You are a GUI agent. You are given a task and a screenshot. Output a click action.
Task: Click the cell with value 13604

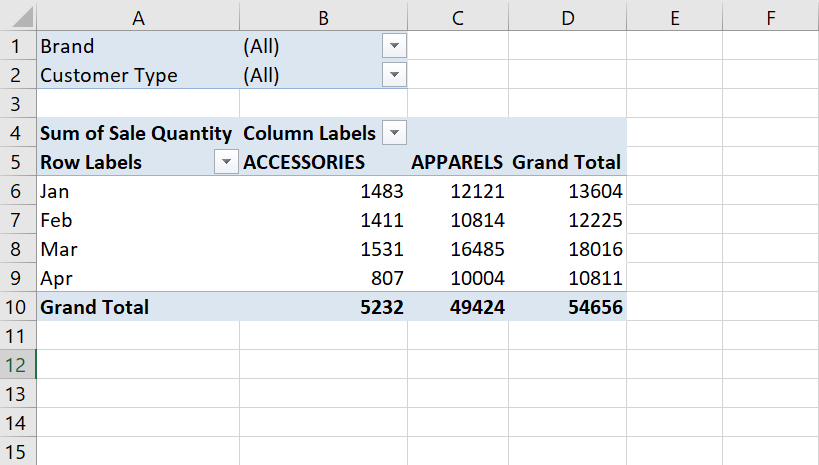pos(567,191)
